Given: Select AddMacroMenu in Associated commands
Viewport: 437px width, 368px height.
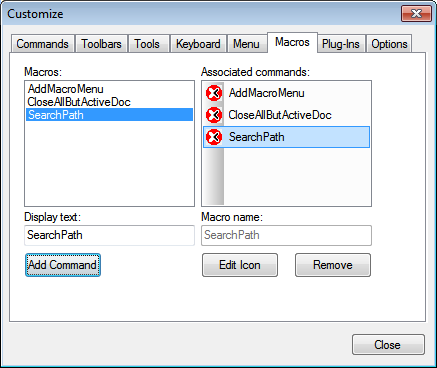Looking at the screenshot, I should click(x=286, y=93).
